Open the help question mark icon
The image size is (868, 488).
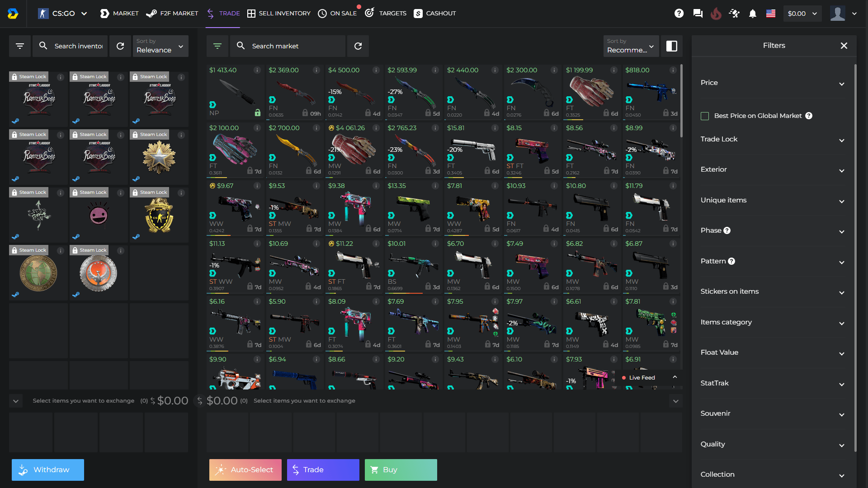679,13
